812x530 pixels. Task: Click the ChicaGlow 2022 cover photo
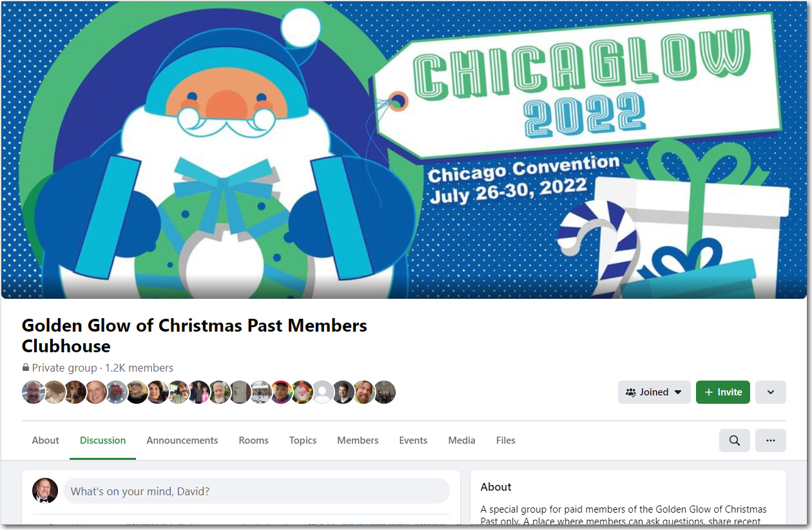(405, 149)
